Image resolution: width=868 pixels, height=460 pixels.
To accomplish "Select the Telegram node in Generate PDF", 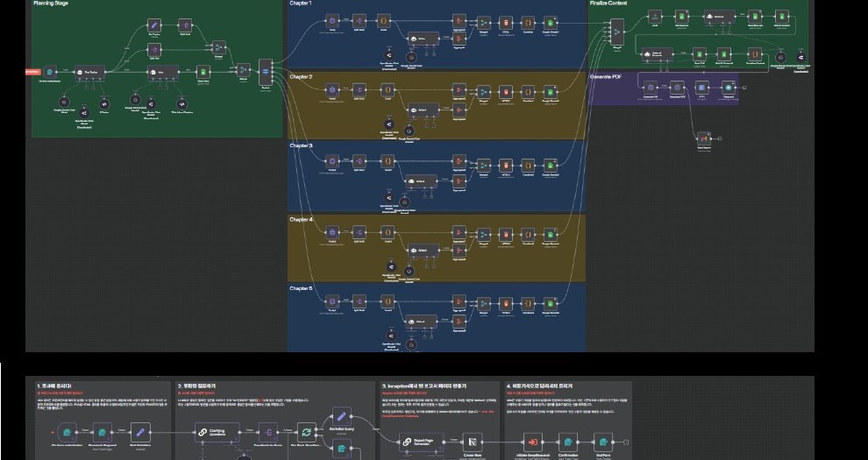I will tap(729, 88).
